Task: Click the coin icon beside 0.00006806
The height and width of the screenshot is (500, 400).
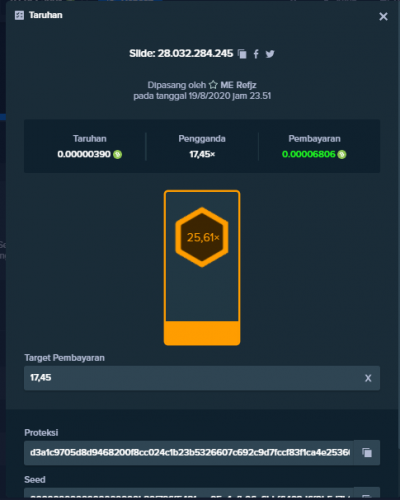Action: click(x=342, y=154)
